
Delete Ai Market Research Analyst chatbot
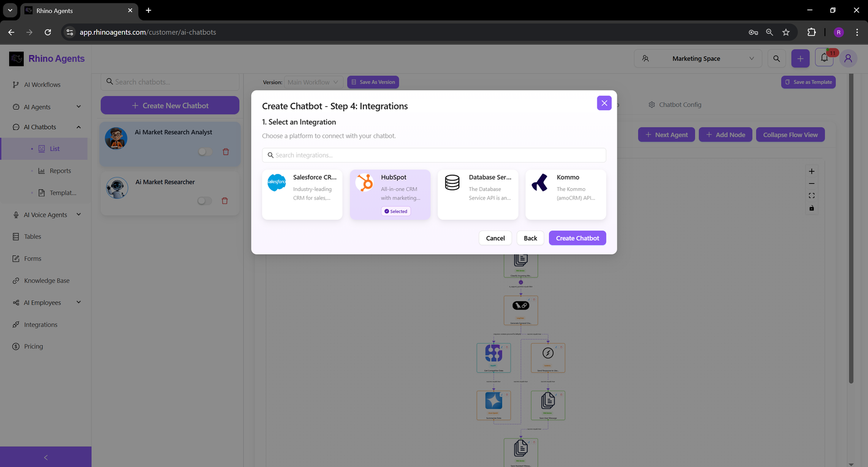click(x=226, y=152)
